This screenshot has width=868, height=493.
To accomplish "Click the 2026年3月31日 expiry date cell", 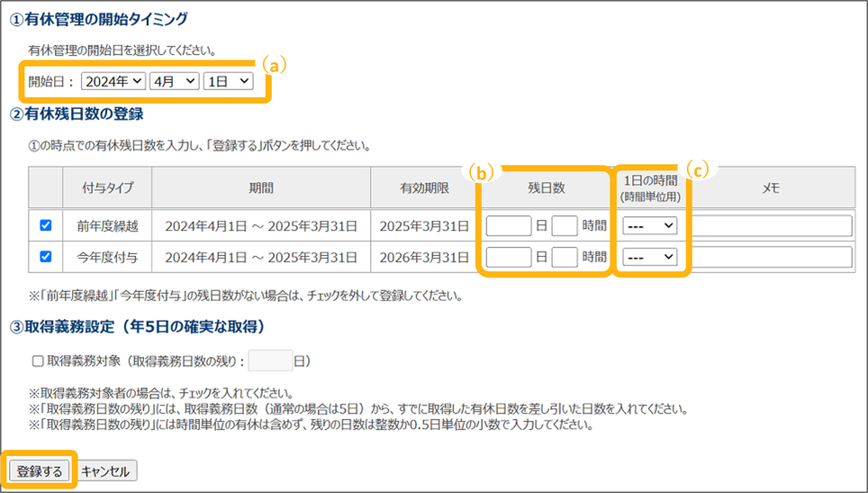I will (424, 257).
